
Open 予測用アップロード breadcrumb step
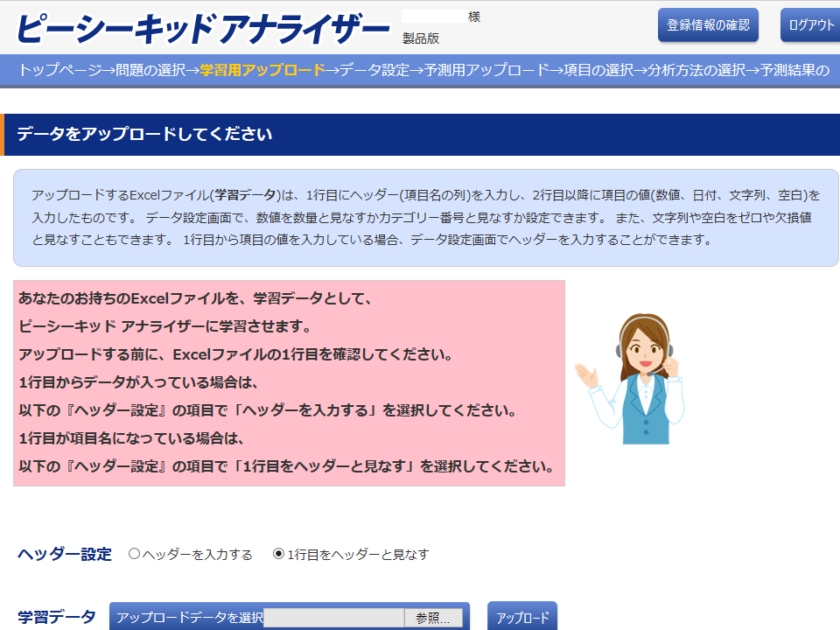[486, 70]
